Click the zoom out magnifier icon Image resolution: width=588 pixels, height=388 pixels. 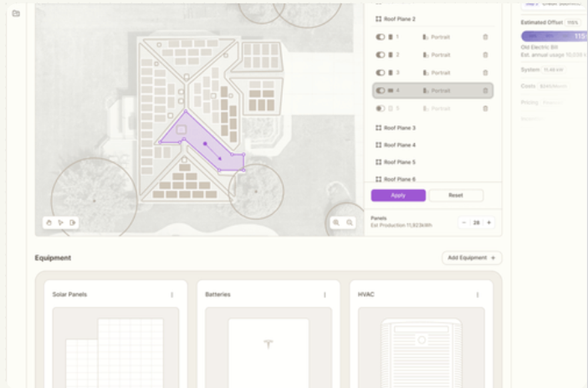tap(350, 223)
